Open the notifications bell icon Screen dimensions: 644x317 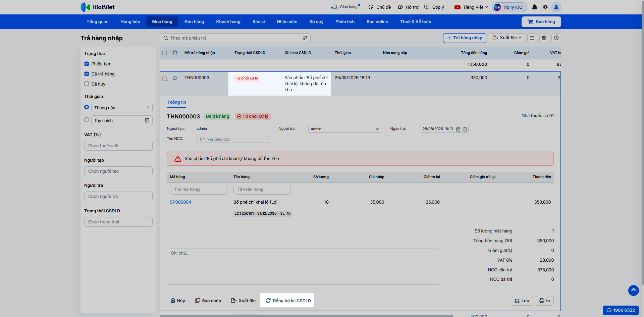coord(535,7)
